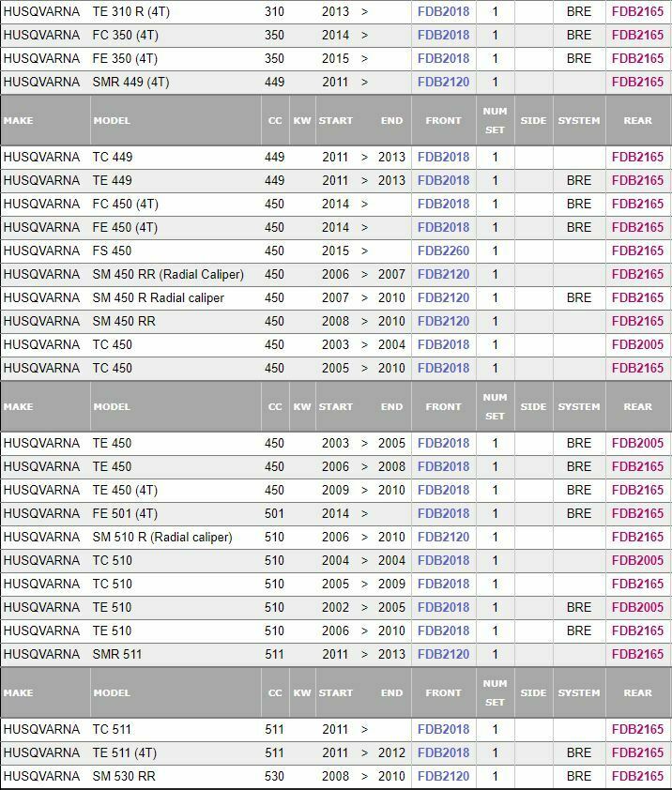The image size is (672, 790).
Task: Open front pad FDB2120 for SM 450 R Radial caliper
Action: tap(443, 297)
